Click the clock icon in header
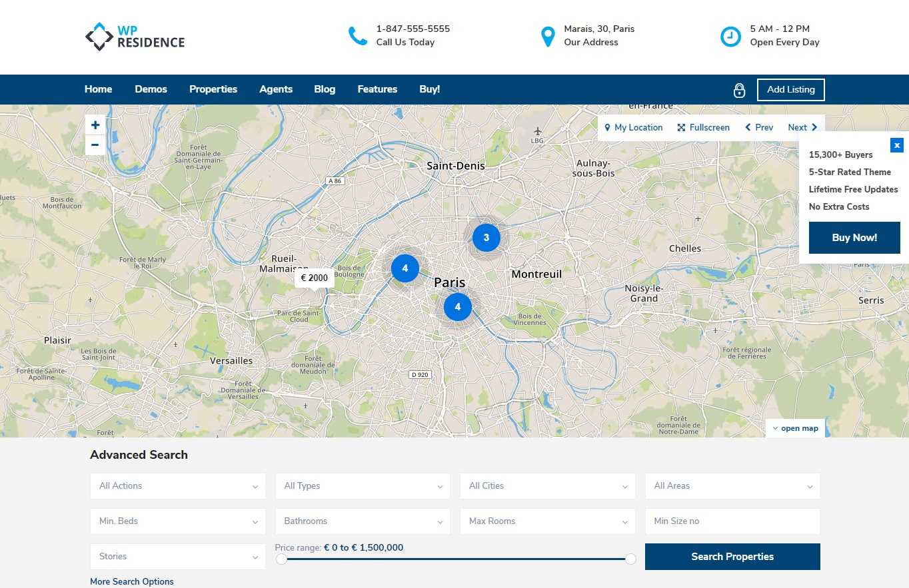This screenshot has height=588, width=909. (730, 37)
